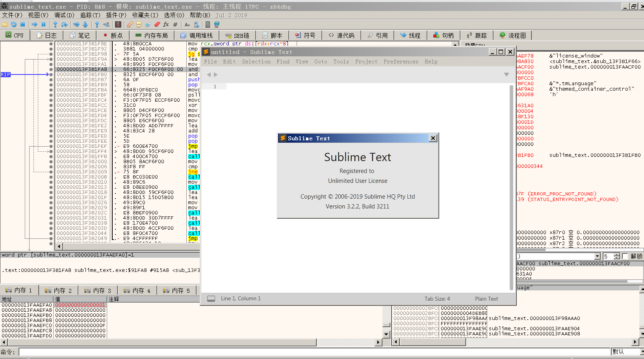Open the bookmarks red icon
This screenshot has height=359, width=644.
[157, 24]
